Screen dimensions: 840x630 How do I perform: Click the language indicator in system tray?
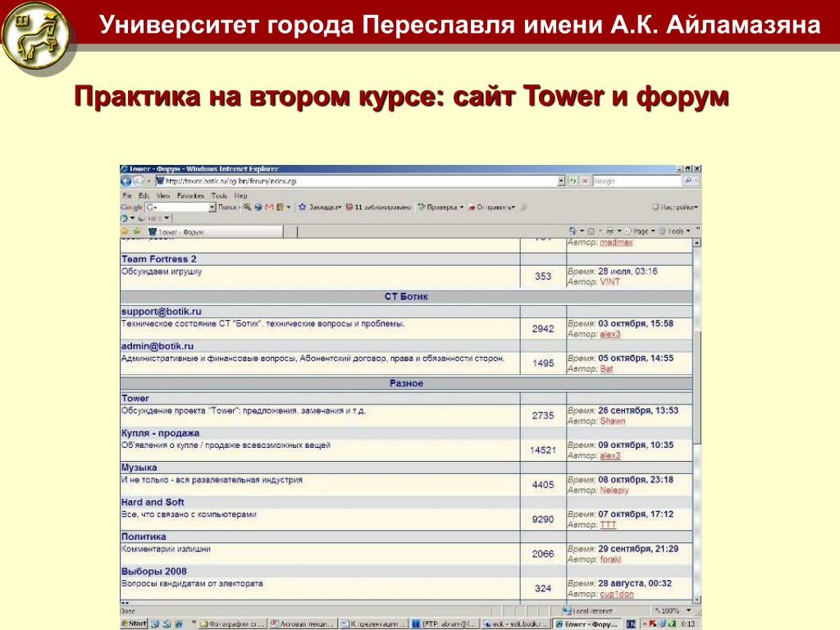(x=632, y=623)
